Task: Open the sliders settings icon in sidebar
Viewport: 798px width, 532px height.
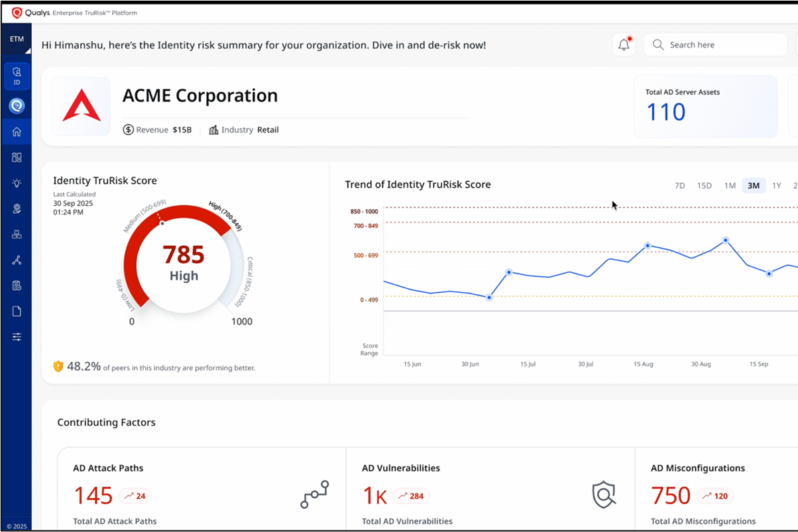Action: 17,337
